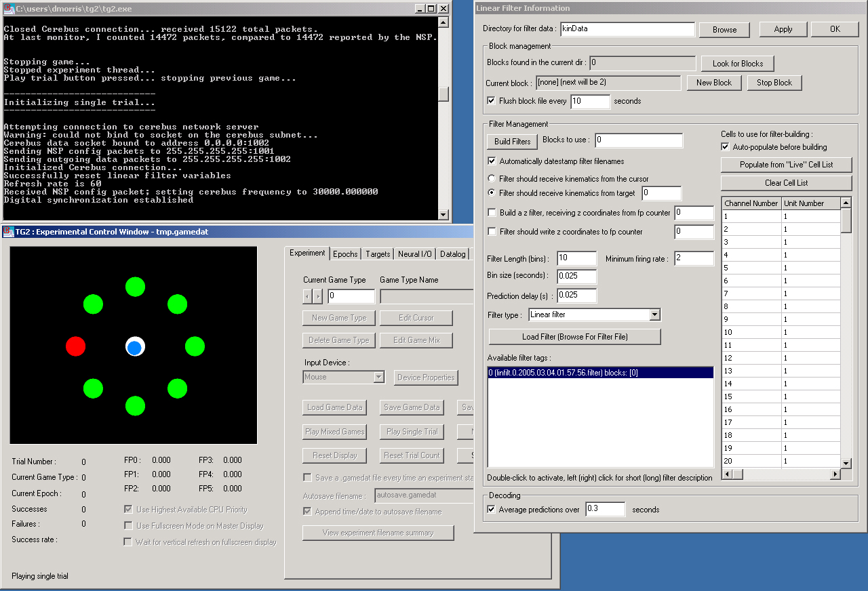Switch to the Targets tab
This screenshot has width=868, height=591.
point(378,254)
